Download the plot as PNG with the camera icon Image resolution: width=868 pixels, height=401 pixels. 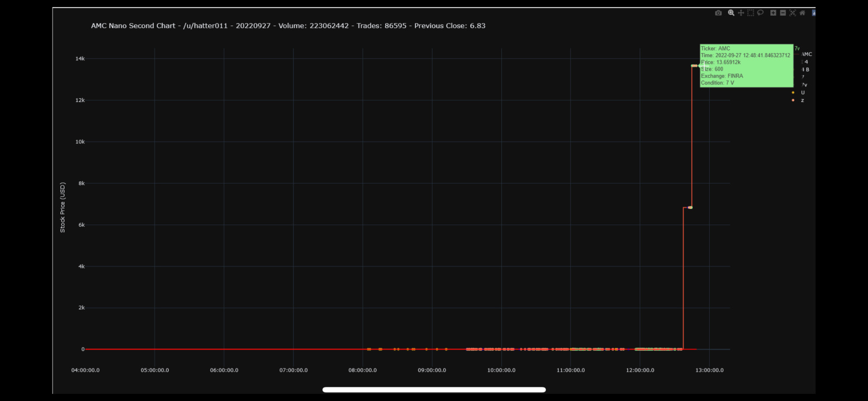tap(718, 13)
